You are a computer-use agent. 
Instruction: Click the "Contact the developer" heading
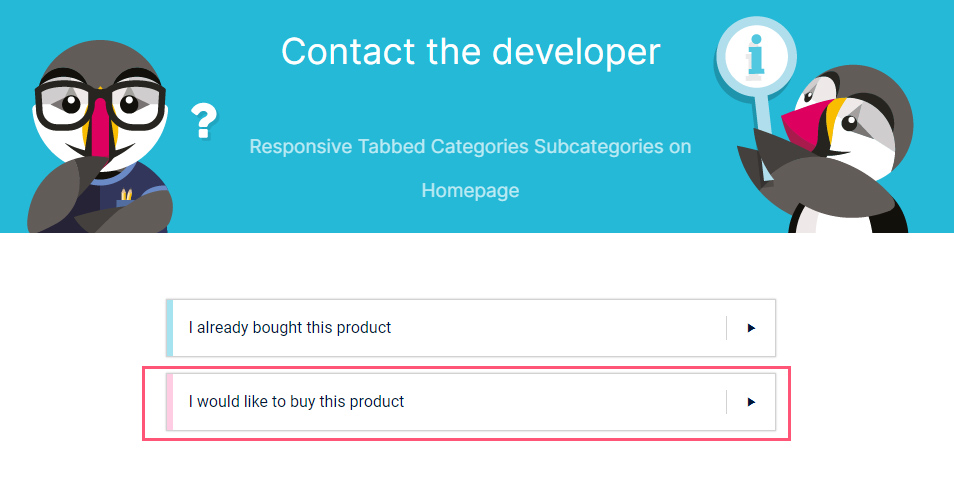tap(470, 51)
